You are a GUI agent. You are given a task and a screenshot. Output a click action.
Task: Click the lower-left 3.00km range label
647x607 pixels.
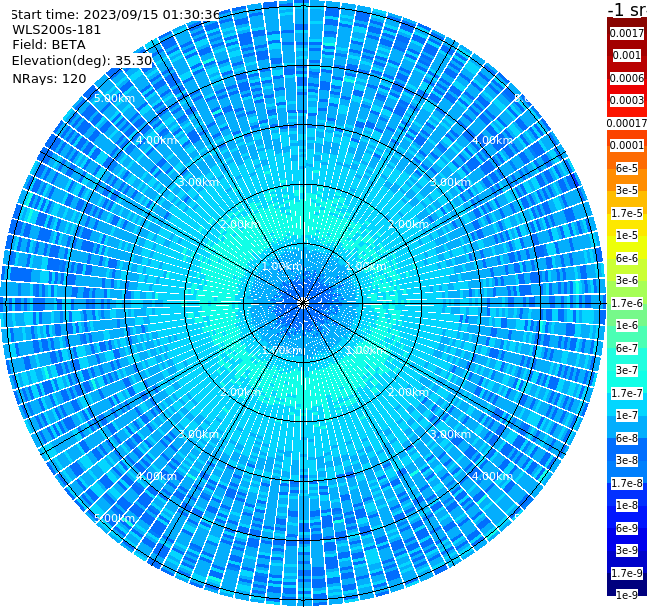click(198, 434)
